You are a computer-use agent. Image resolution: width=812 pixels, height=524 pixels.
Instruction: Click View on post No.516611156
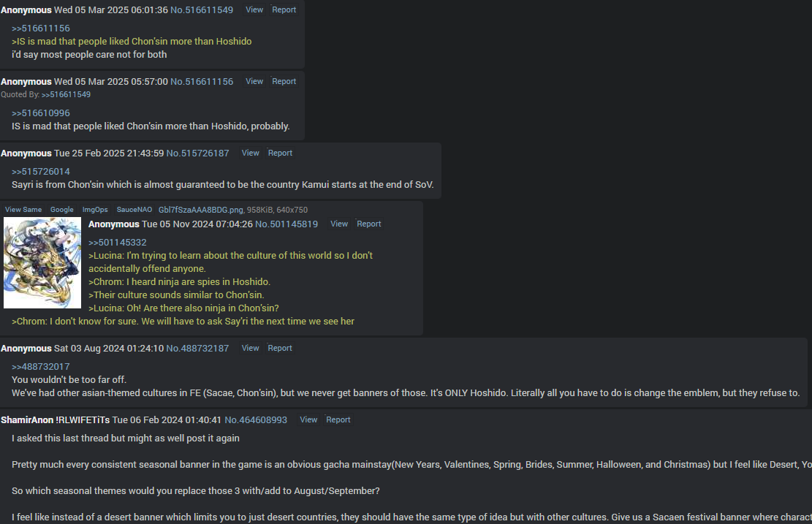point(254,81)
